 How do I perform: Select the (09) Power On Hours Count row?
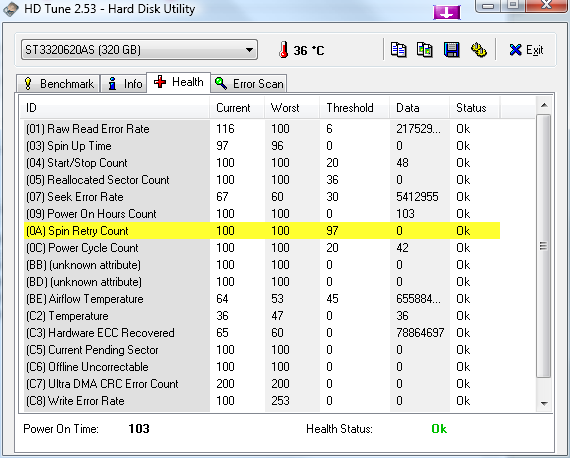[262, 214]
